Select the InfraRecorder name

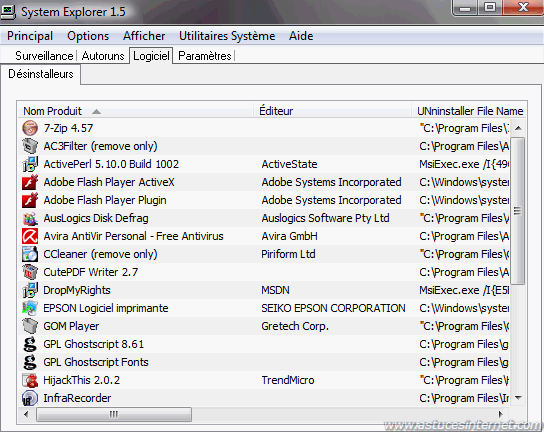pyautogui.click(x=77, y=398)
